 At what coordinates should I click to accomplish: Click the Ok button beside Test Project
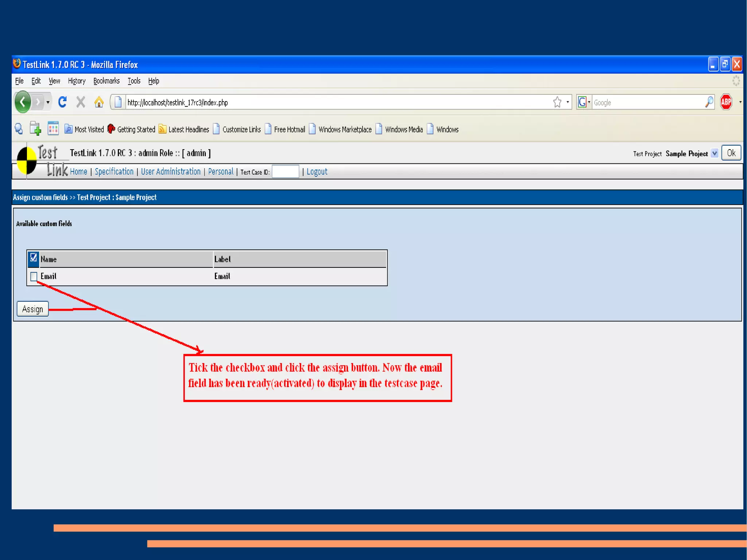click(x=731, y=153)
